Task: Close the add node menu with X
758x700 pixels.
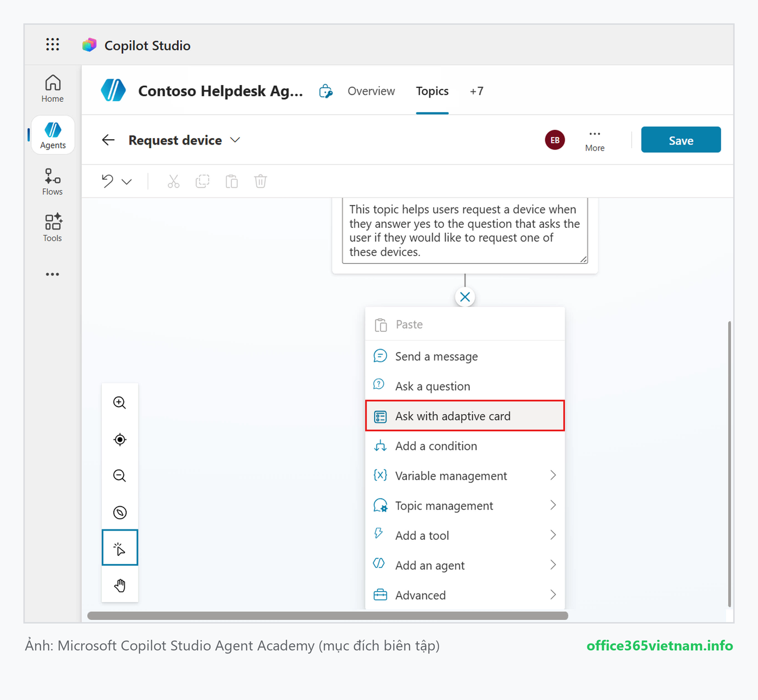Action: coord(465,297)
